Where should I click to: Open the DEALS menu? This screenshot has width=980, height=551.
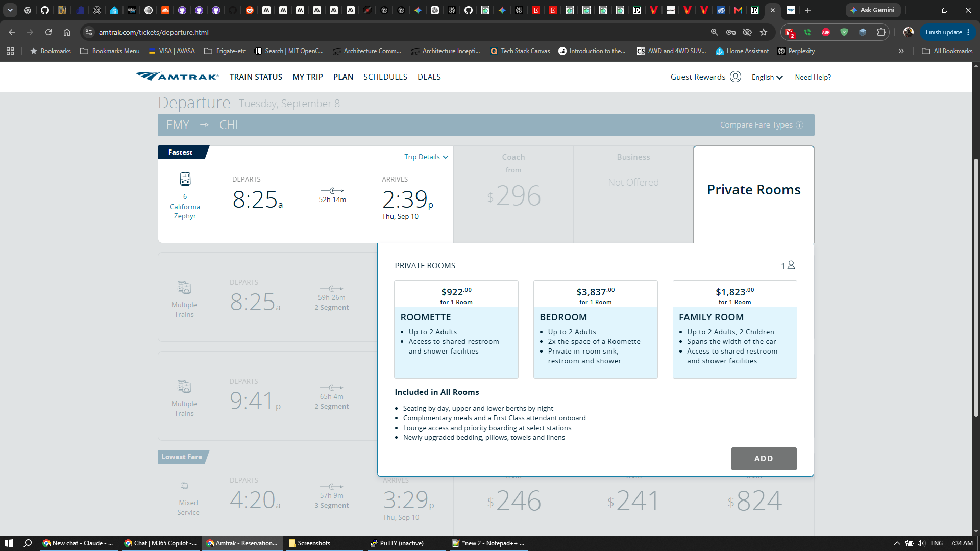coord(429,77)
